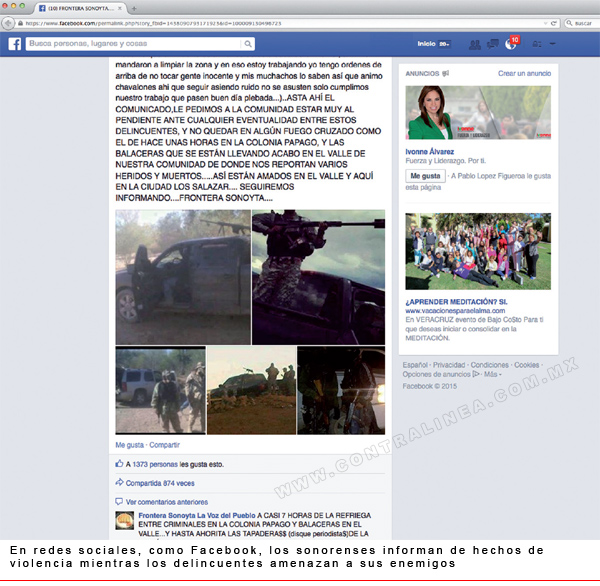The image size is (600, 586).
Task: Click the browser back arrow button
Action: point(8,23)
